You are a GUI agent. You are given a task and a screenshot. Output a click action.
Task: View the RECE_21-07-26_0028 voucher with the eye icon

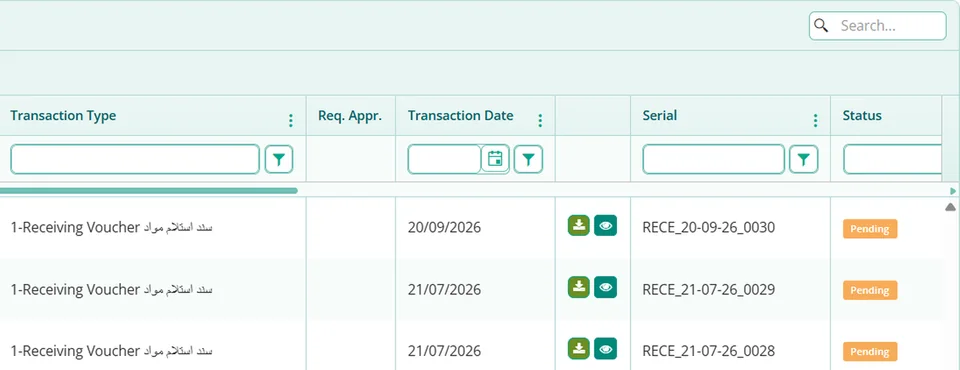click(606, 349)
